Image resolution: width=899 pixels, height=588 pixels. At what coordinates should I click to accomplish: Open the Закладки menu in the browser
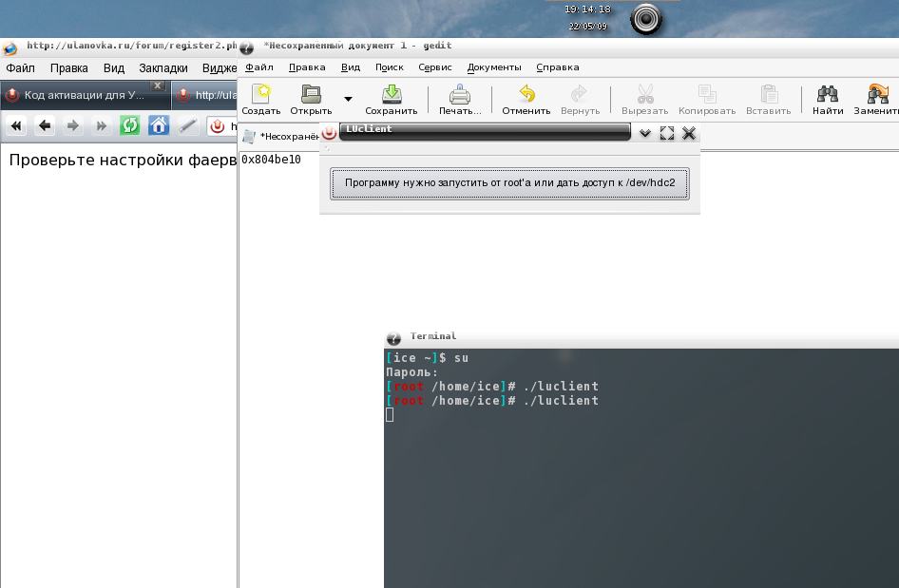pos(163,68)
